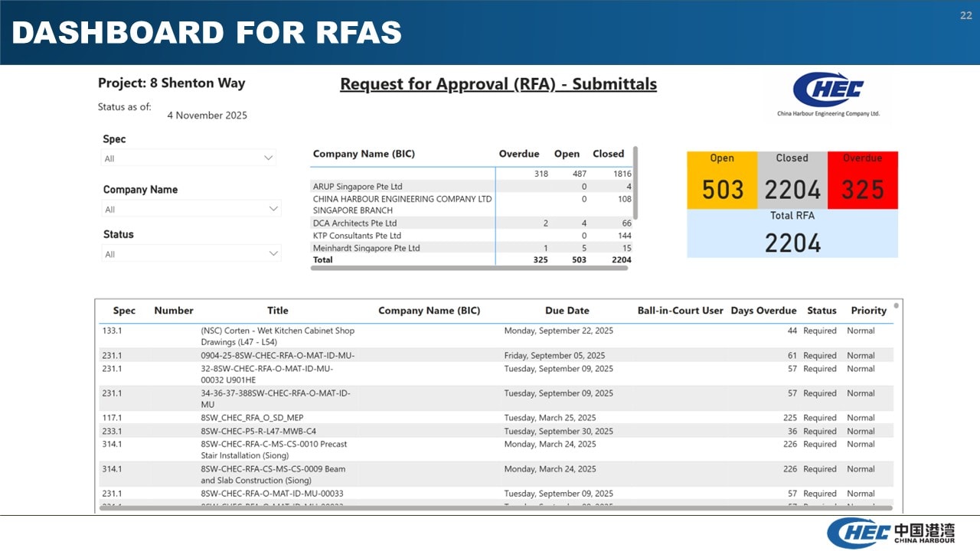Click the 44 days overdue value
980x551 pixels.
[792, 331]
